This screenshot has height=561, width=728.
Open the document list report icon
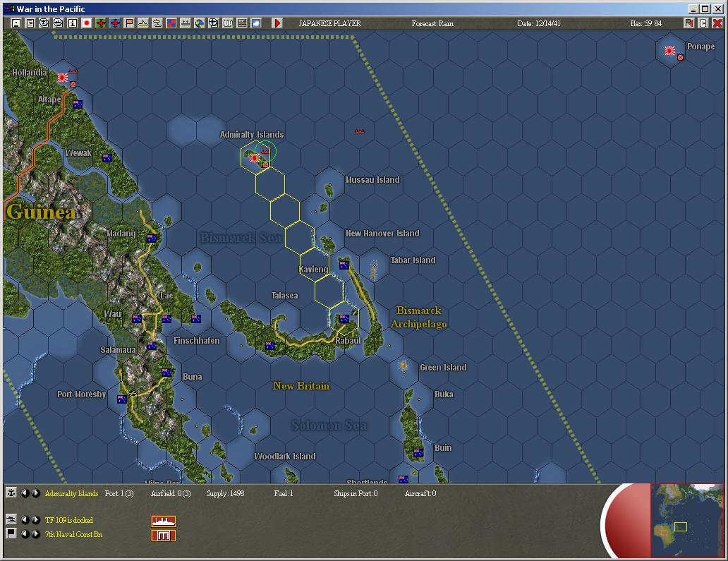pos(30,23)
